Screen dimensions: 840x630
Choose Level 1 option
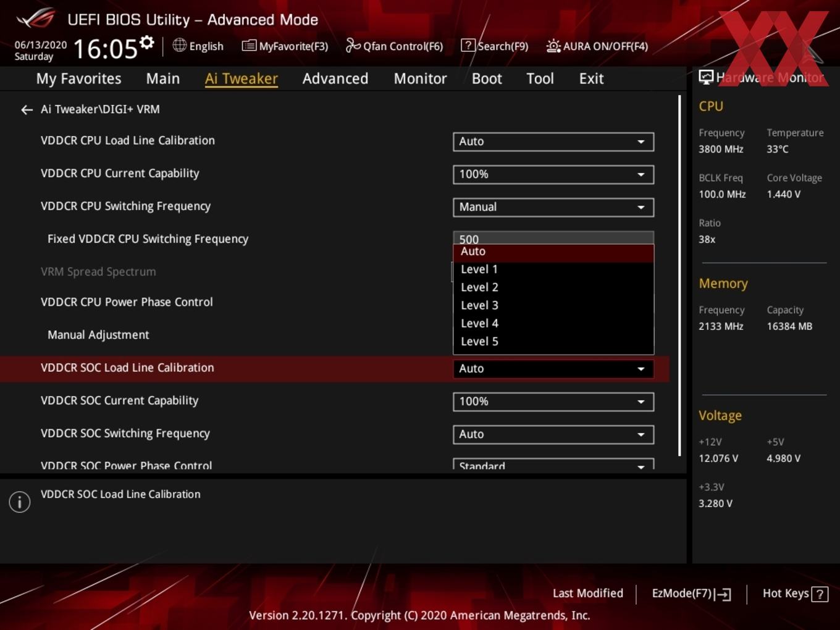pyautogui.click(x=553, y=269)
